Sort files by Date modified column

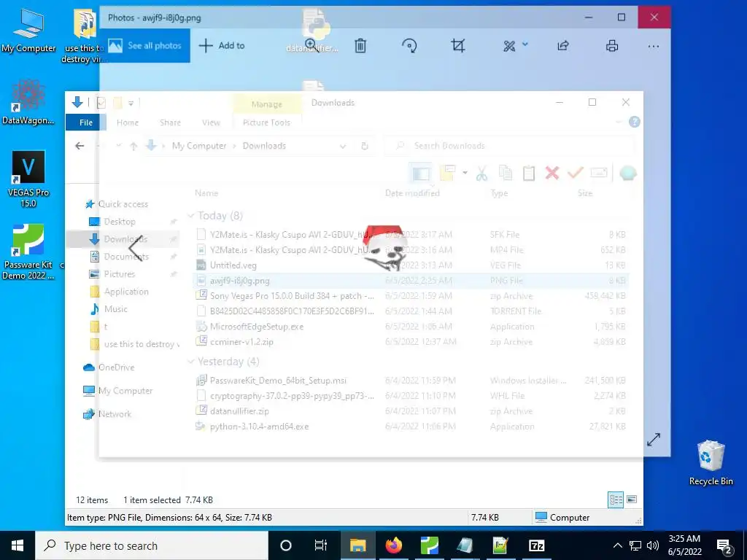tap(412, 192)
